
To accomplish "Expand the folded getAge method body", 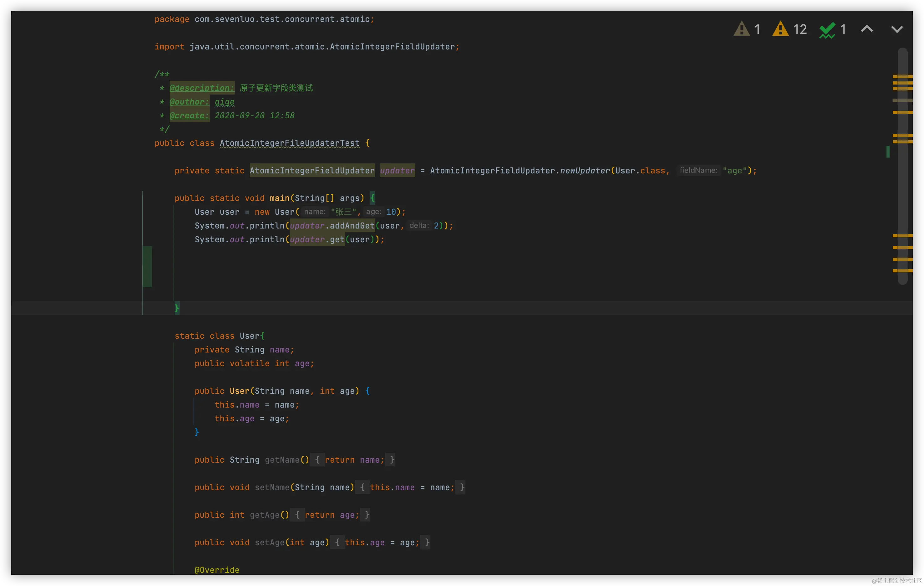I will 297,515.
